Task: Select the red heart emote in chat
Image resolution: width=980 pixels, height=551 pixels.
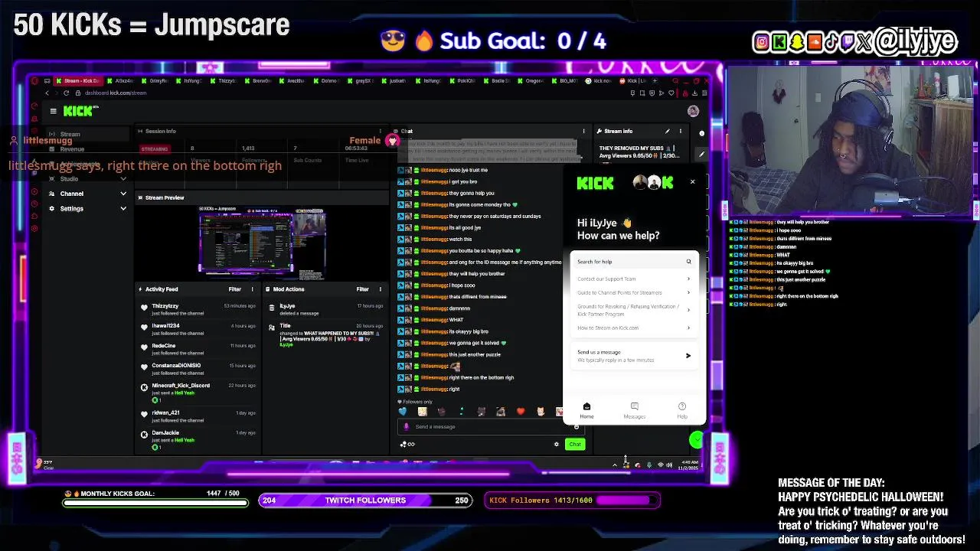Action: coord(521,412)
